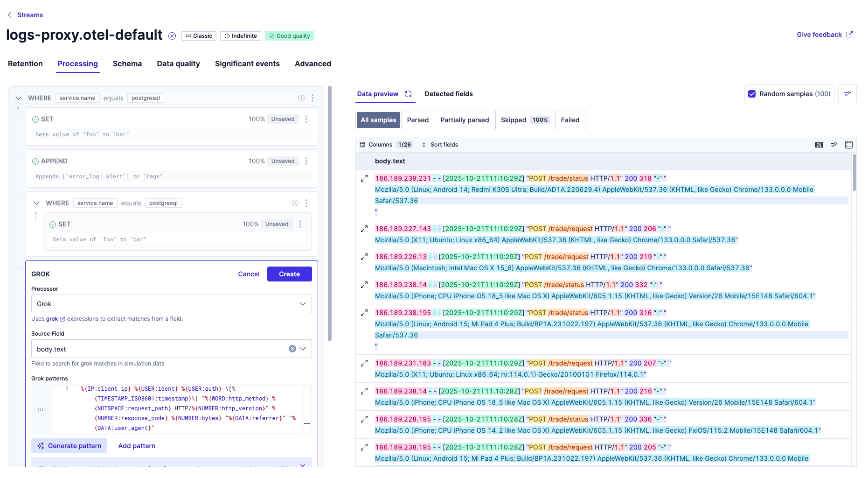Open the Processor Grok dropdown
Viewport: 868px width, 478px height.
[x=171, y=304]
